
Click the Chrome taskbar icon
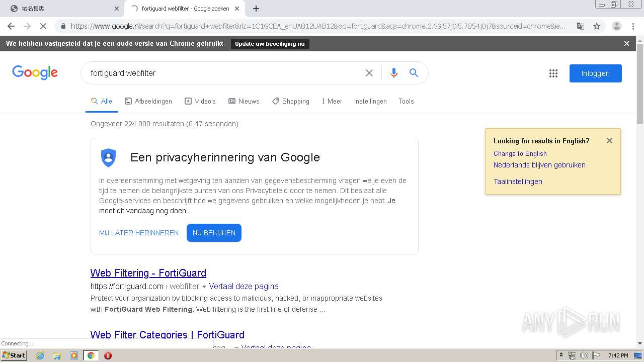click(x=91, y=355)
